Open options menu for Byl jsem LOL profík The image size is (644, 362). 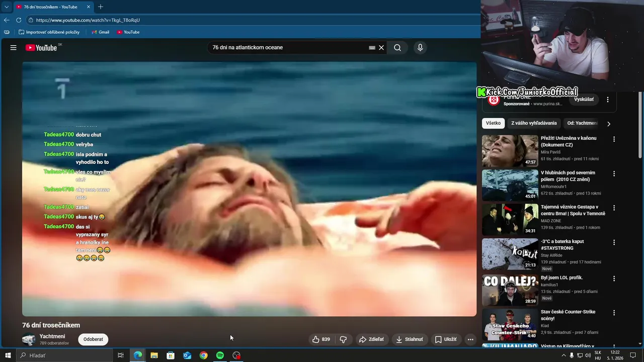pos(614,279)
